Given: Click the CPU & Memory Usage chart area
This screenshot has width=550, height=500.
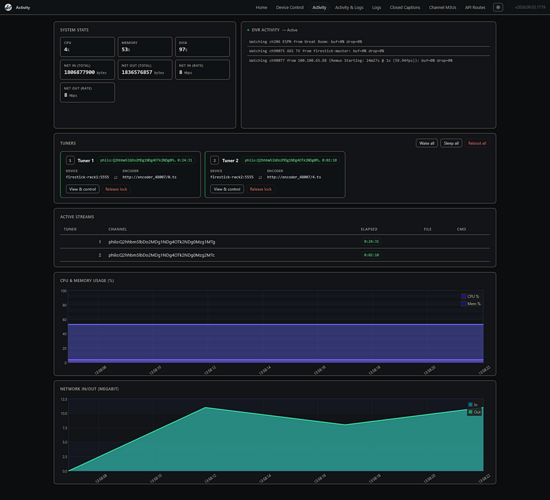Looking at the screenshot, I should pos(275,327).
